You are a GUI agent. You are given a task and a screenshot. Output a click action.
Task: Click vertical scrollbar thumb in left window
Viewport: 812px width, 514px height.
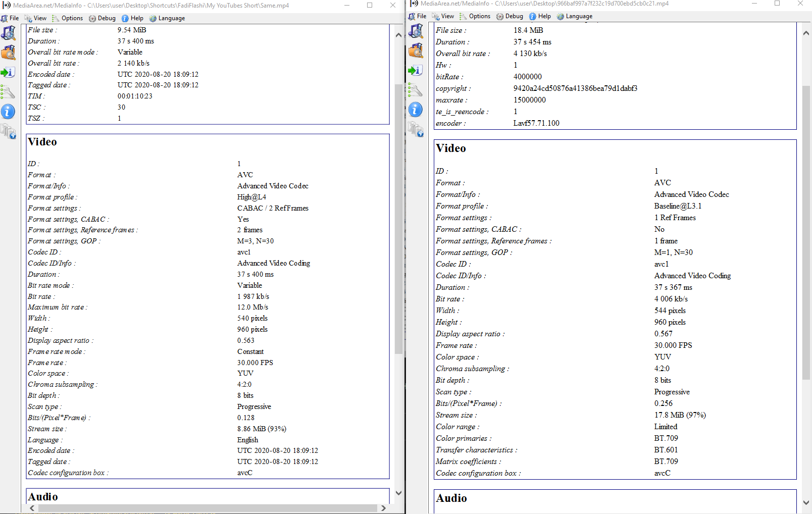pyautogui.click(x=398, y=219)
